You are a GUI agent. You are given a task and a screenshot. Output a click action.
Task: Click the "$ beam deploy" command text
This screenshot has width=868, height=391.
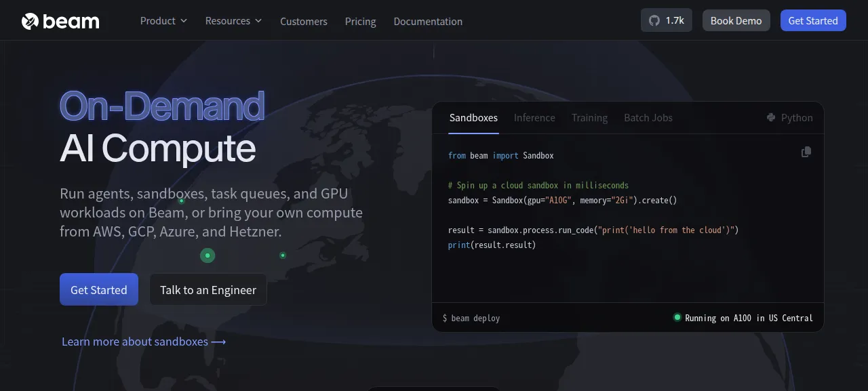471,318
